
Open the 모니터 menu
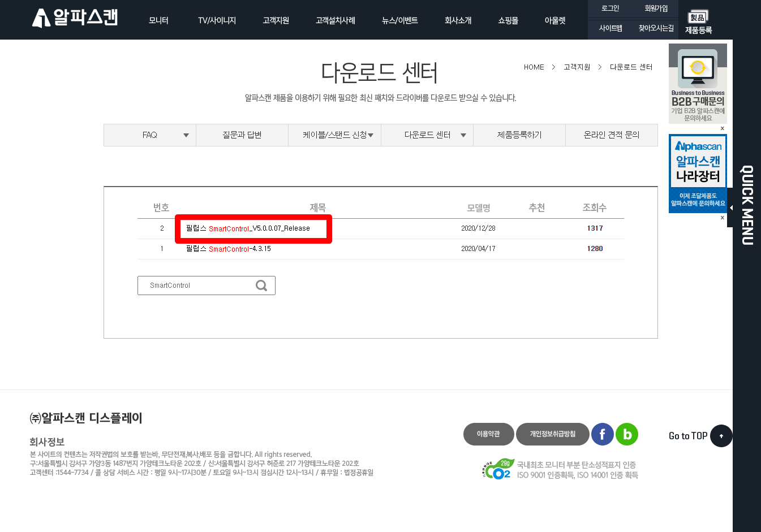click(x=158, y=20)
